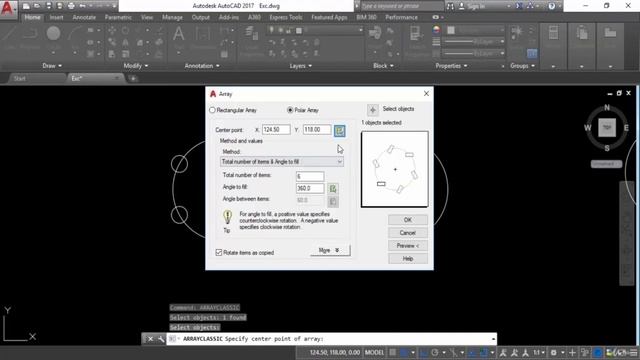This screenshot has height=360, width=640.
Task: Click the workspace switching gear icon
Action: click(554, 352)
